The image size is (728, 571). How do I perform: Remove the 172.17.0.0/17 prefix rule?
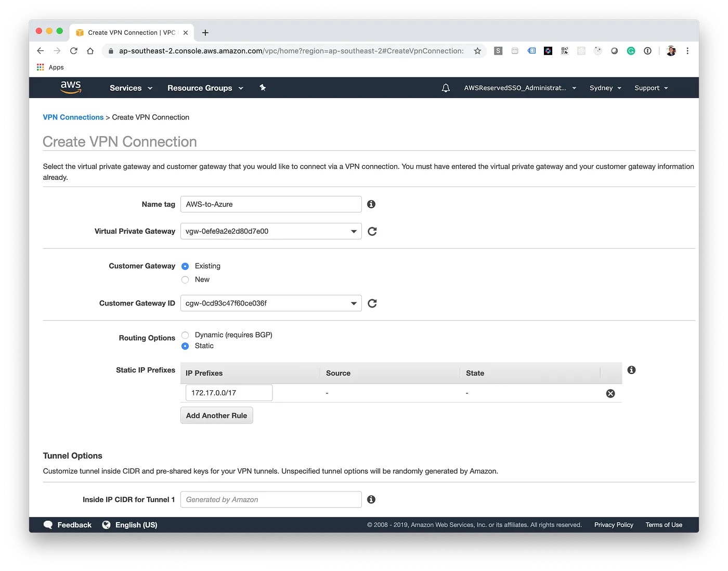[610, 393]
